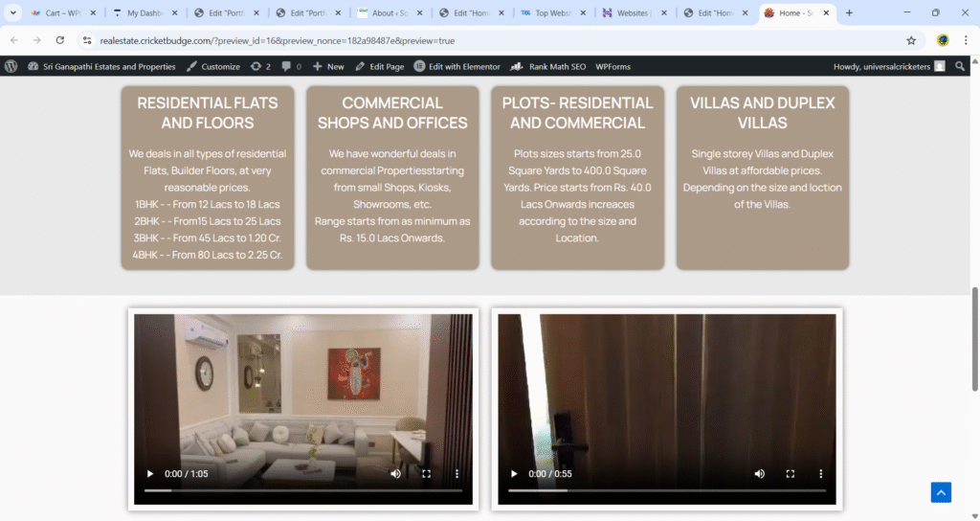Open more options on left video

click(457, 474)
